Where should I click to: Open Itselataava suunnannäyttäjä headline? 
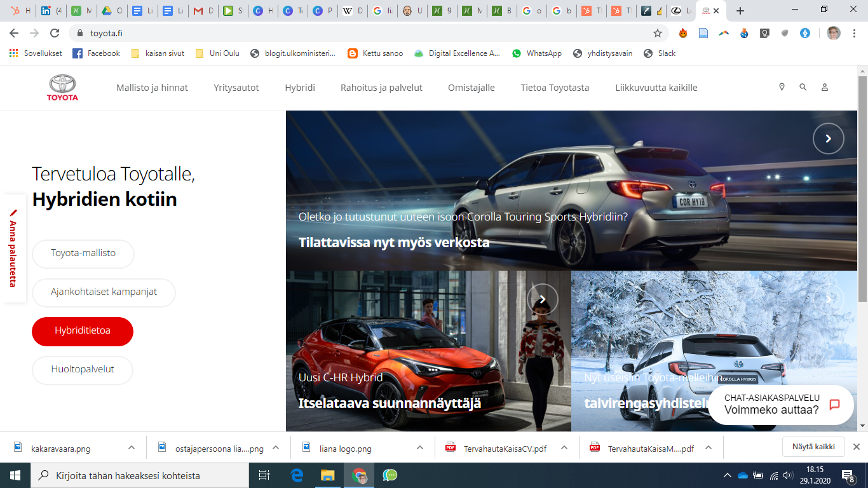click(x=390, y=403)
